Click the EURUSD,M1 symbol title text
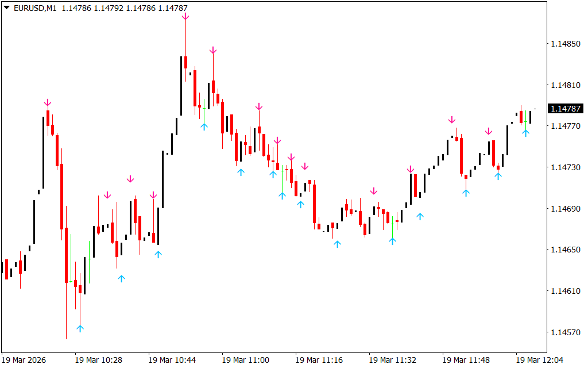The width and height of the screenshot is (588, 368). pos(34,8)
